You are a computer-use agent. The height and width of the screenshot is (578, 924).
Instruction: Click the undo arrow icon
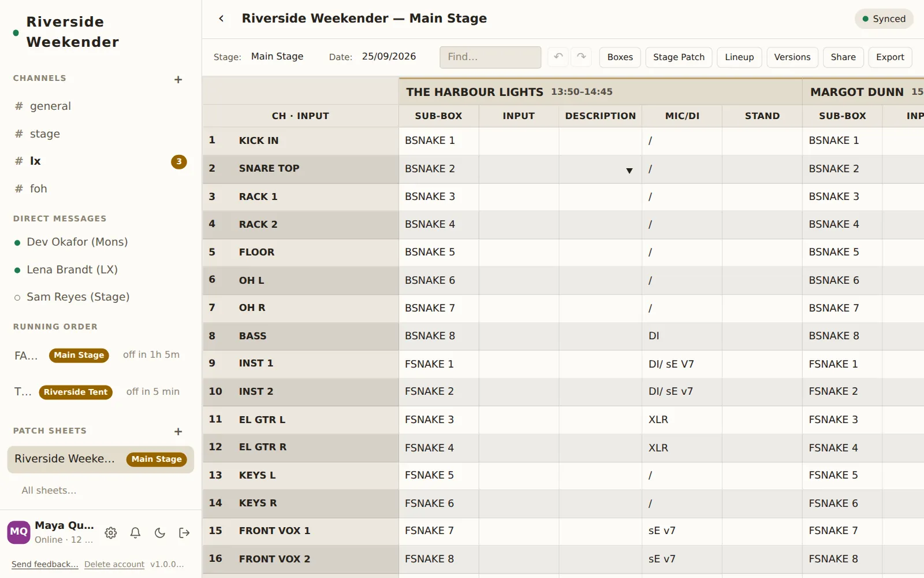click(x=558, y=57)
